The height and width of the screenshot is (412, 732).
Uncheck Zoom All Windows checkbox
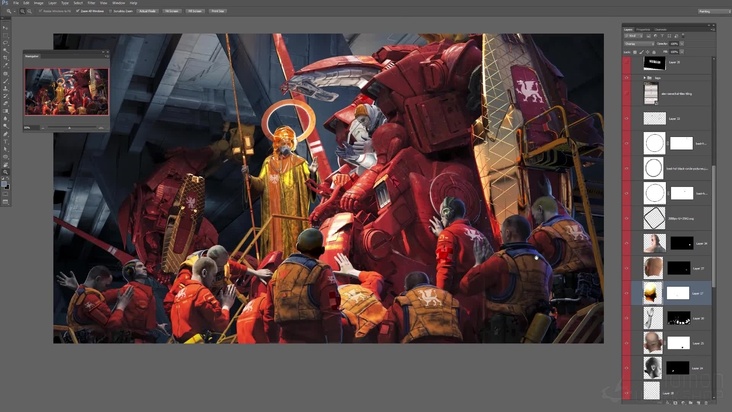coord(77,11)
